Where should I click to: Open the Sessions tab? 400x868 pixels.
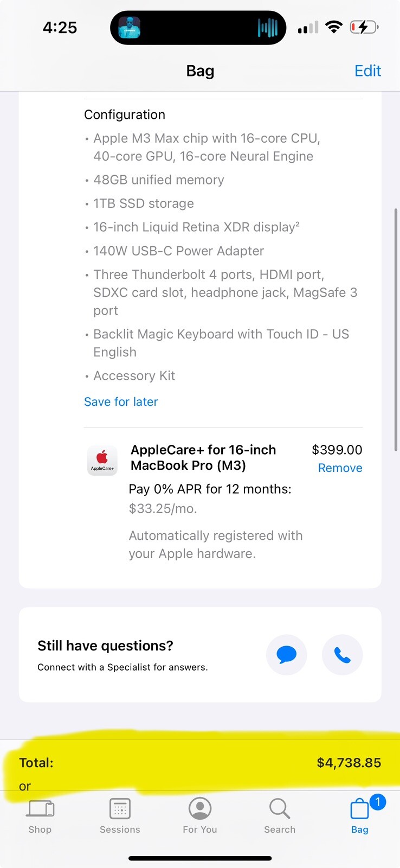pyautogui.click(x=120, y=815)
